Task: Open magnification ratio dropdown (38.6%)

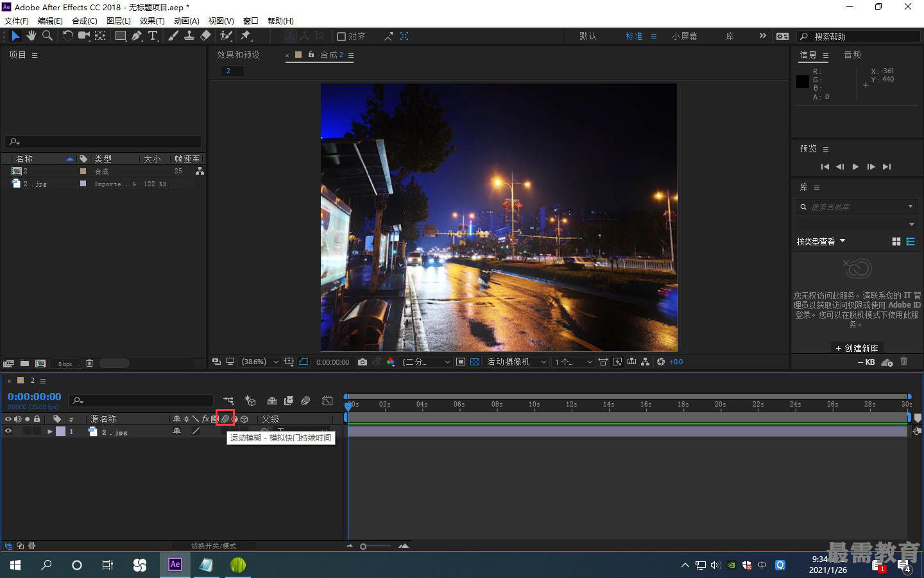Action: pos(260,362)
